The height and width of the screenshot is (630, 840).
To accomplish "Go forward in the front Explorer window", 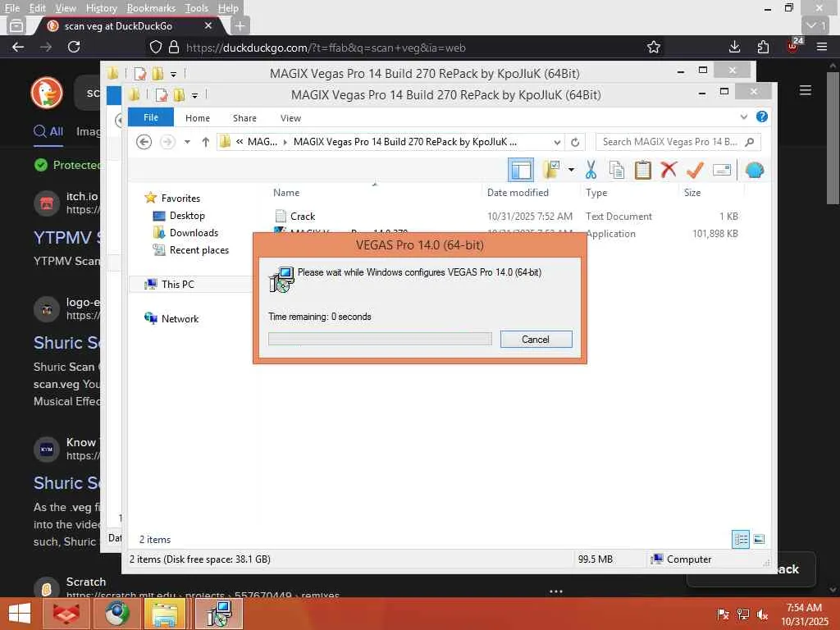I will click(x=167, y=142).
